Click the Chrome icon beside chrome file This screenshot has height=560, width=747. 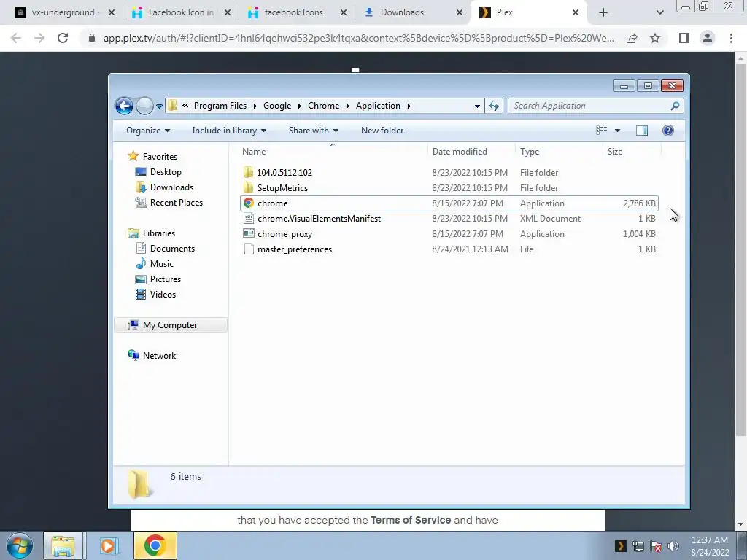(x=248, y=203)
